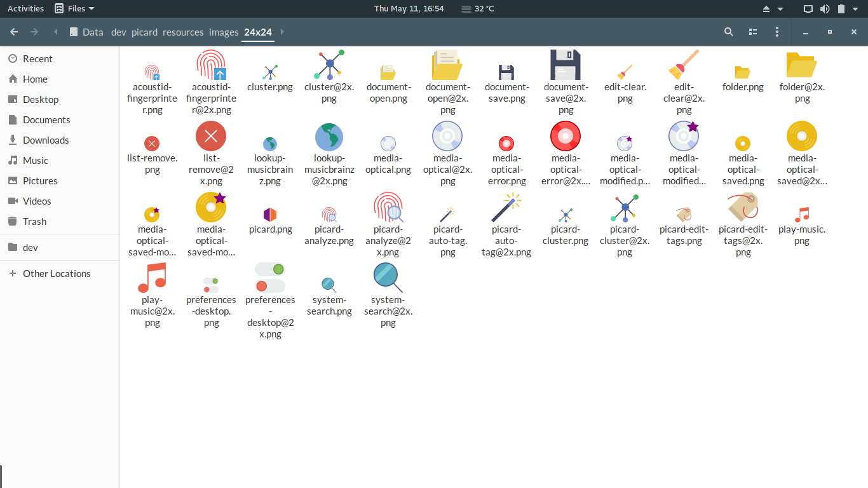This screenshot has width=868, height=488.
Task: Open the Files application menu in top bar
Action: pos(74,8)
